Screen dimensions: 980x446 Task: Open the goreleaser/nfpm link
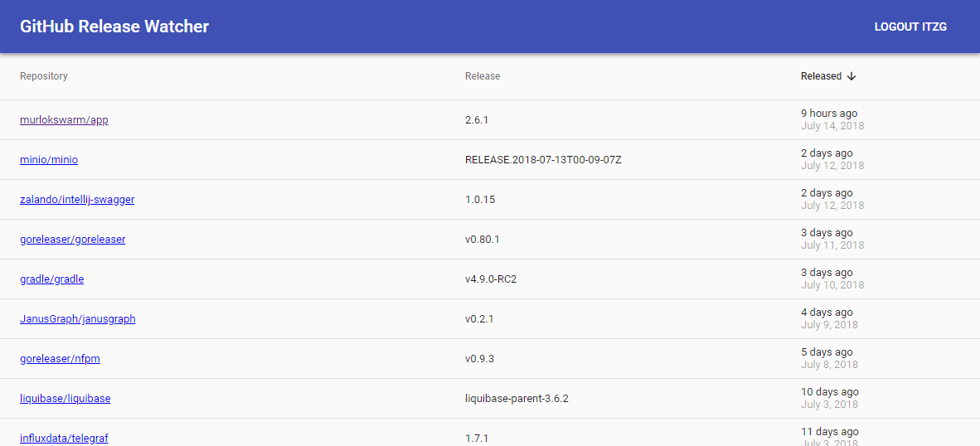pos(60,359)
